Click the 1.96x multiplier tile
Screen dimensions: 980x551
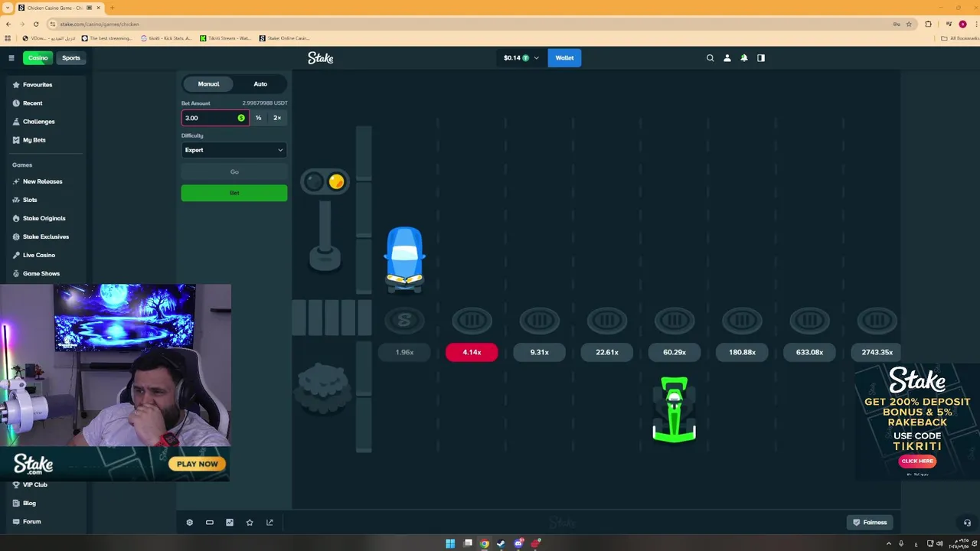point(404,352)
